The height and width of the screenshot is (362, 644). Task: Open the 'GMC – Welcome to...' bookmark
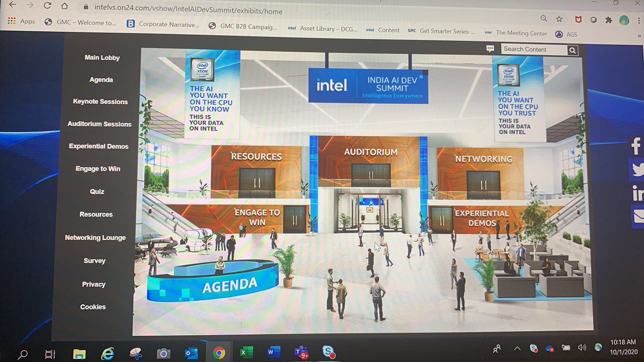pos(79,23)
